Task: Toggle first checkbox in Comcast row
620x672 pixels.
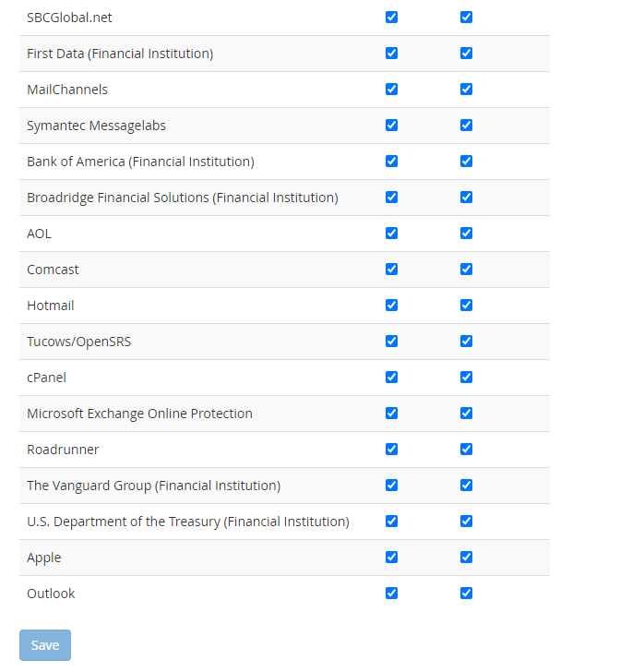Action: 391,270
